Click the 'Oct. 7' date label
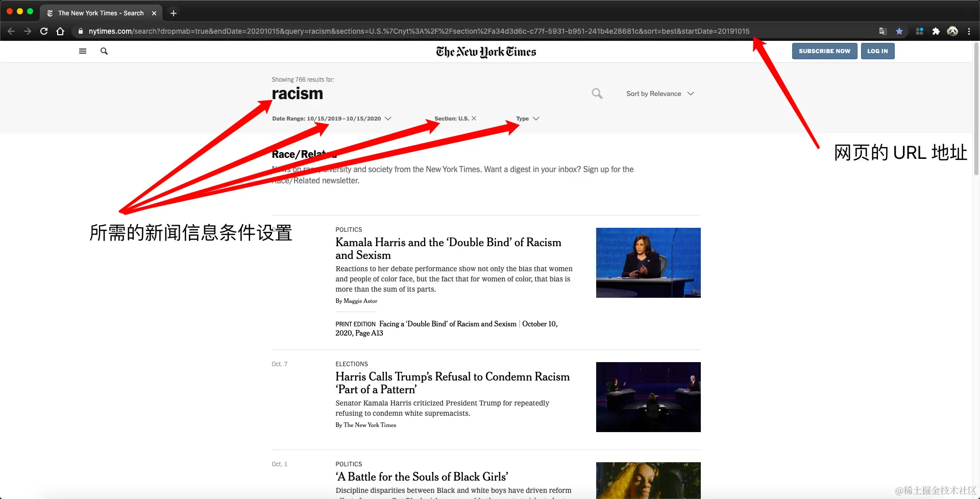 [280, 364]
